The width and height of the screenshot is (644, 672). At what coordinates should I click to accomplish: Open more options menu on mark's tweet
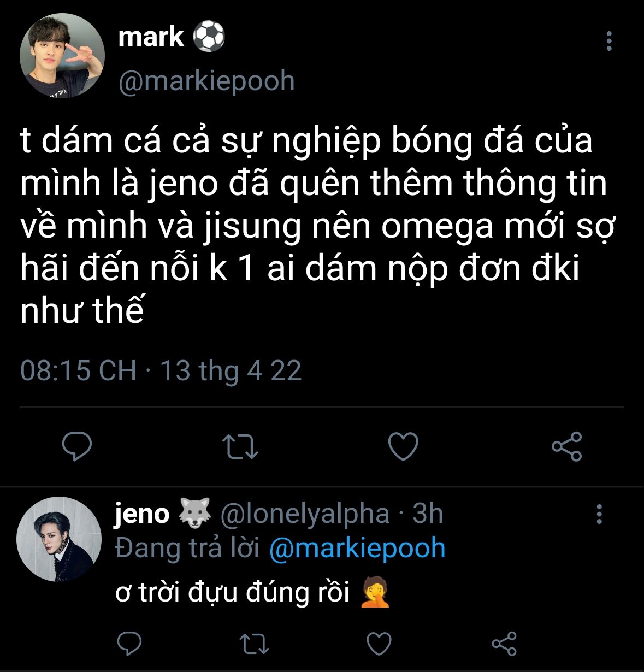click(x=609, y=42)
